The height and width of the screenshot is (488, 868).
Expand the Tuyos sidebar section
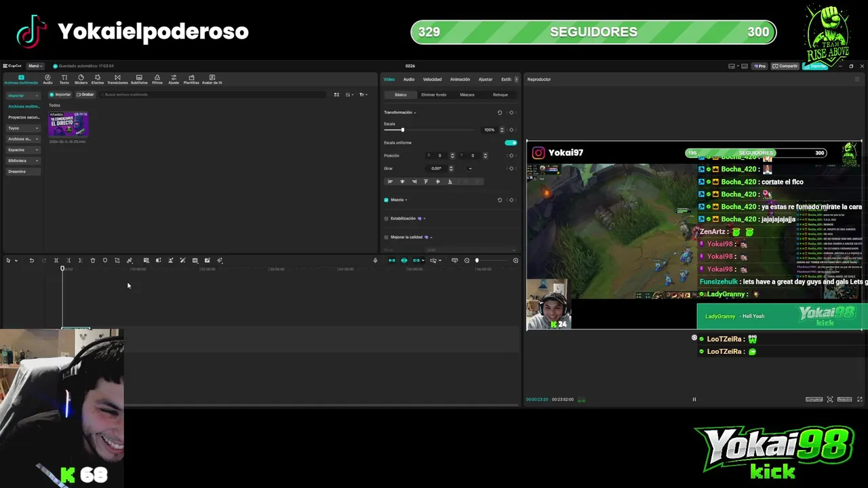click(37, 128)
